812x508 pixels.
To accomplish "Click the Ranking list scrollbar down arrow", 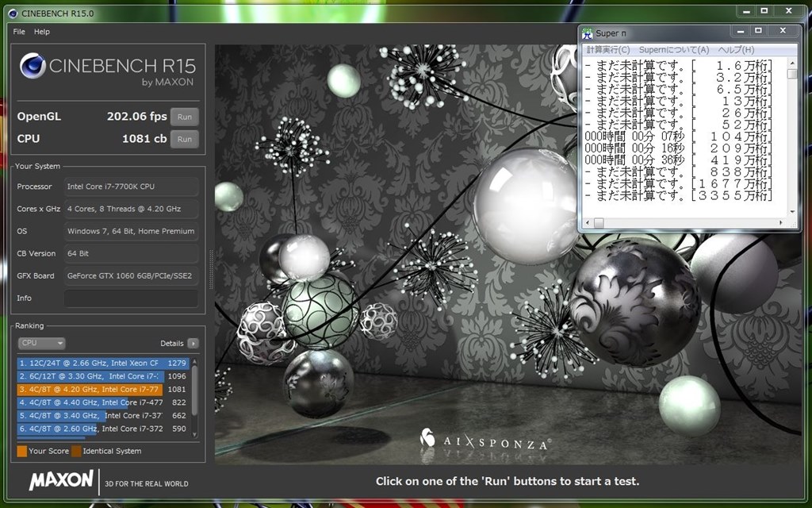I will pos(194,435).
